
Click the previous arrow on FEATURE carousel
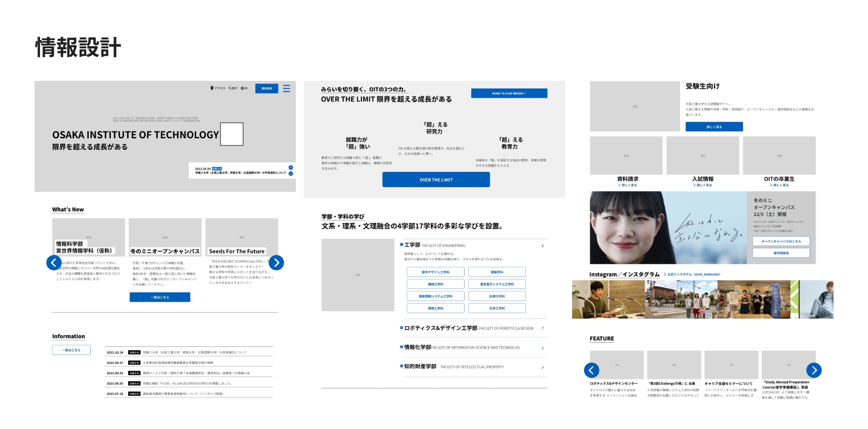pos(591,370)
